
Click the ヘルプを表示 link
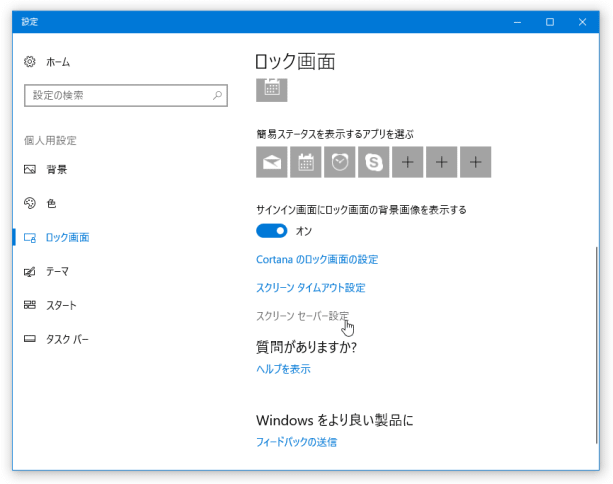pos(283,369)
